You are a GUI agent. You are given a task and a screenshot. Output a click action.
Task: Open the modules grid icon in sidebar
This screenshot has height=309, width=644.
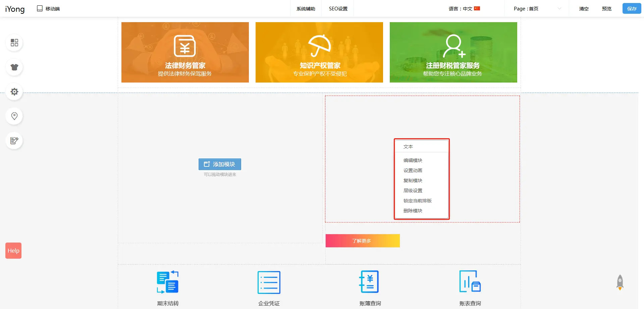(x=14, y=43)
